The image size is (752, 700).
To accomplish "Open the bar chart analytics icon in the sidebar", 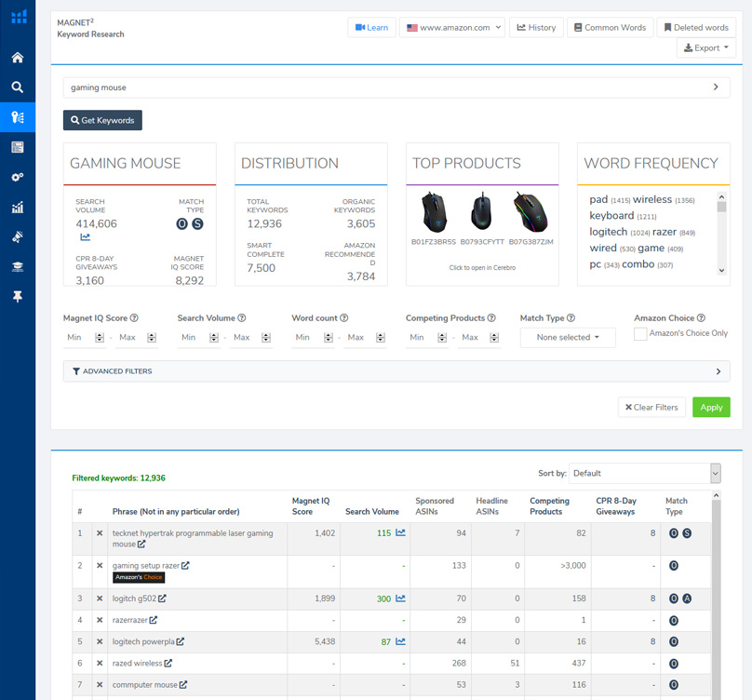I will 17,208.
